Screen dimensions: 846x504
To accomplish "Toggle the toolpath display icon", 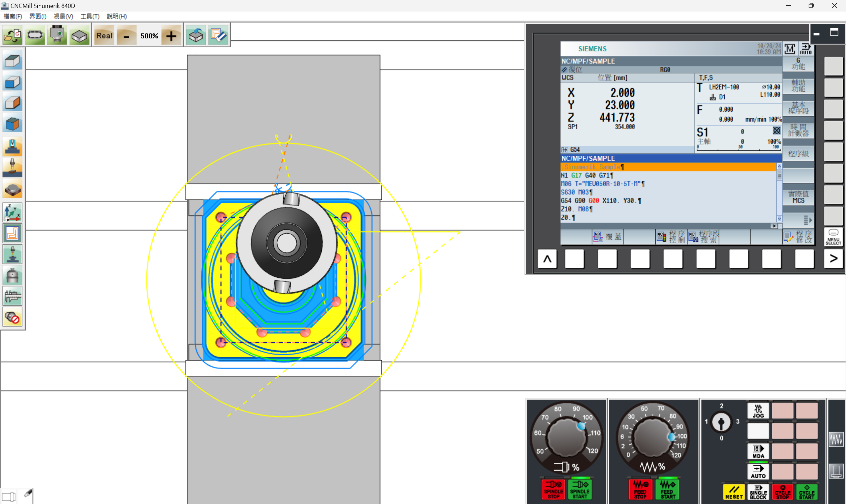I will pyautogui.click(x=13, y=233).
